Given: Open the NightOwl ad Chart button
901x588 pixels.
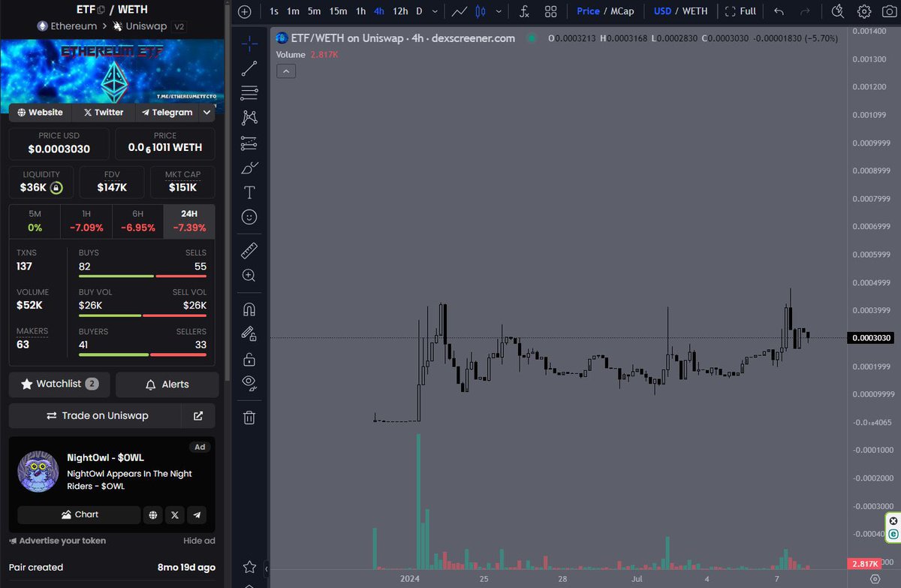Looking at the screenshot, I should pyautogui.click(x=79, y=514).
